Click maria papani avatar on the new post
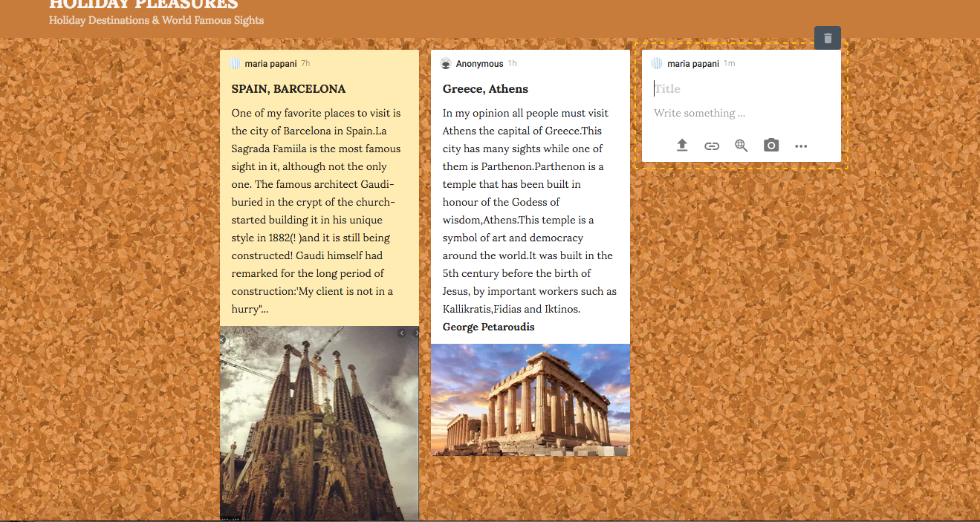Image resolution: width=980 pixels, height=522 pixels. pos(657,64)
